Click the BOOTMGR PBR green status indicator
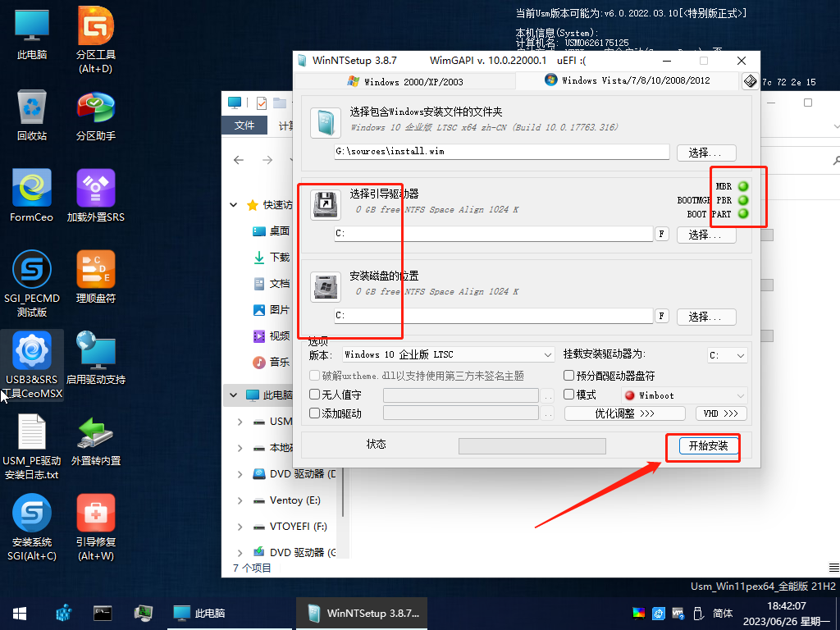The image size is (840, 630). click(x=743, y=200)
